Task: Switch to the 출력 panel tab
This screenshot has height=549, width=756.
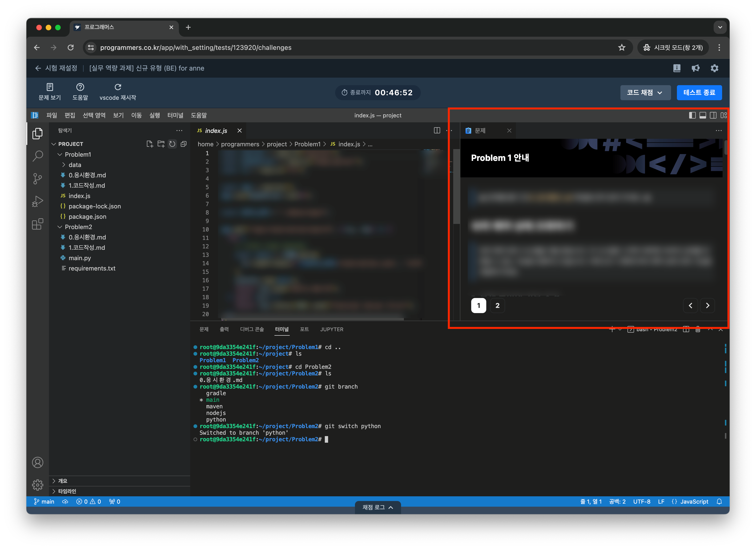Action: [224, 330]
